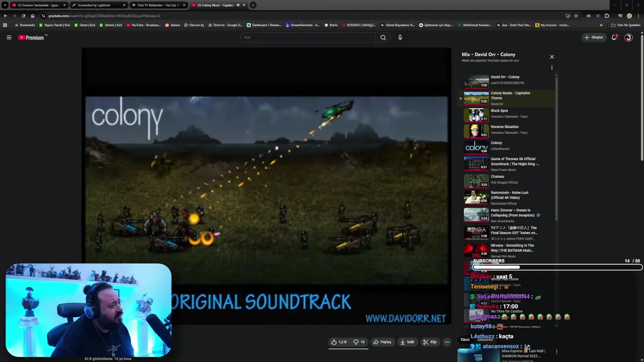The width and height of the screenshot is (644, 362).
Task: Open the Chrome three-dot menu
Action: pyautogui.click(x=638, y=16)
